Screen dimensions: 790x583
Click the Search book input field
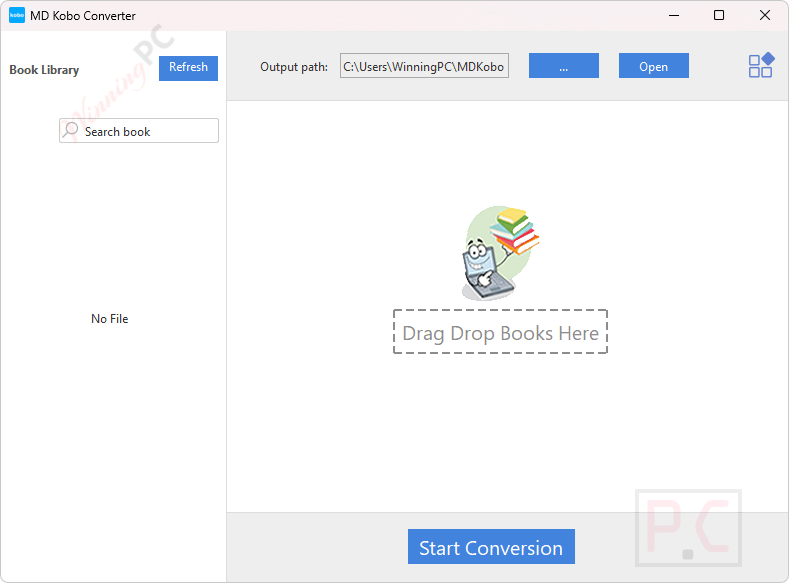tap(139, 131)
